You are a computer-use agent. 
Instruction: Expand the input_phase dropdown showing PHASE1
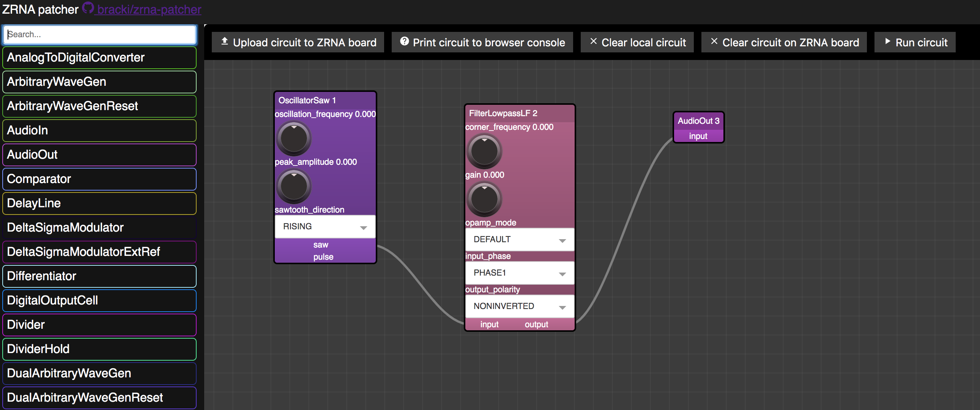(x=519, y=273)
